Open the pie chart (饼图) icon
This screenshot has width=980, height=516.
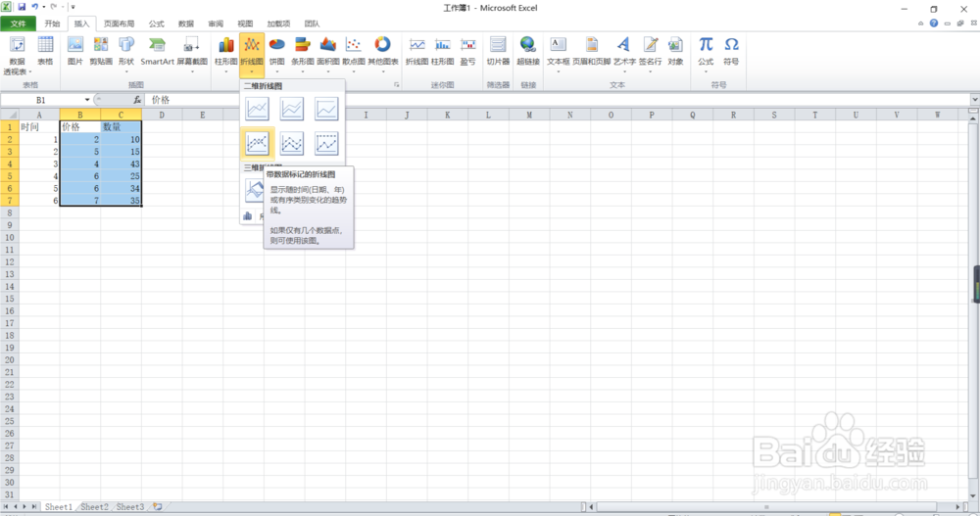click(x=277, y=45)
